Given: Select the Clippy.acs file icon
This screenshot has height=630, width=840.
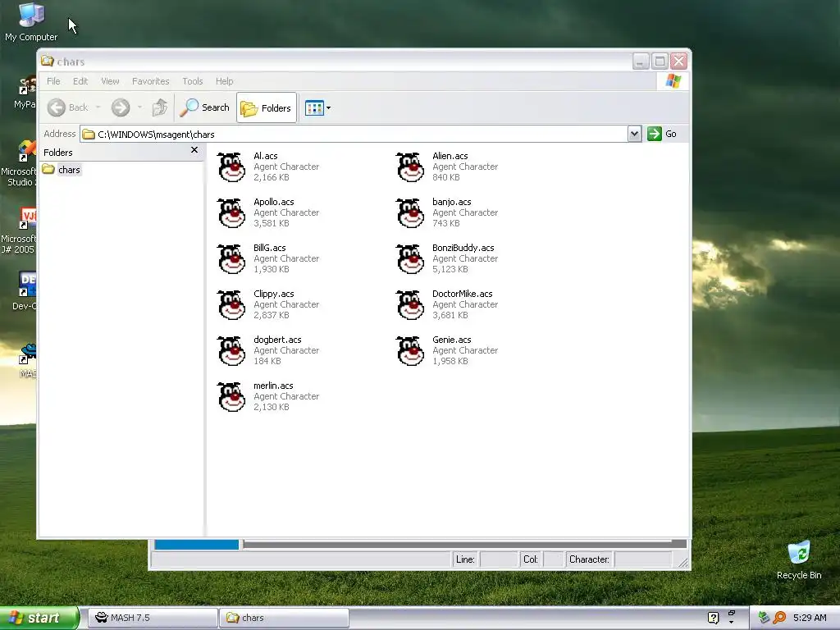Looking at the screenshot, I should tap(231, 305).
